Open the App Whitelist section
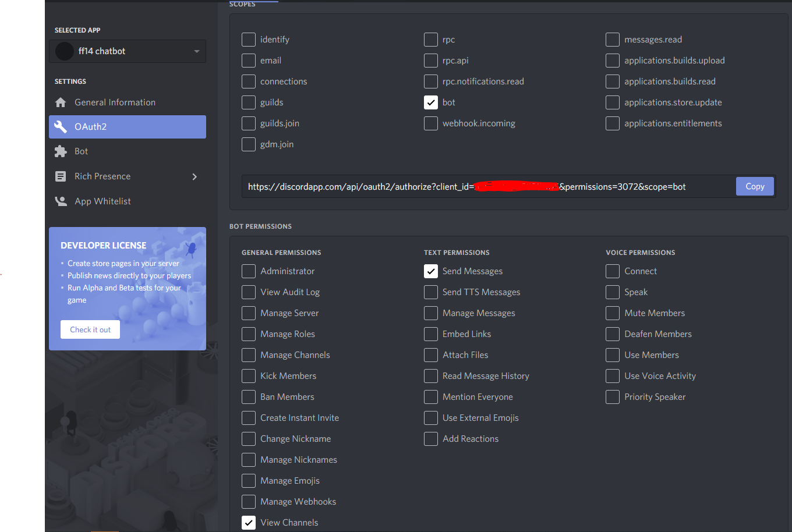Image resolution: width=792 pixels, height=532 pixels. [x=102, y=201]
